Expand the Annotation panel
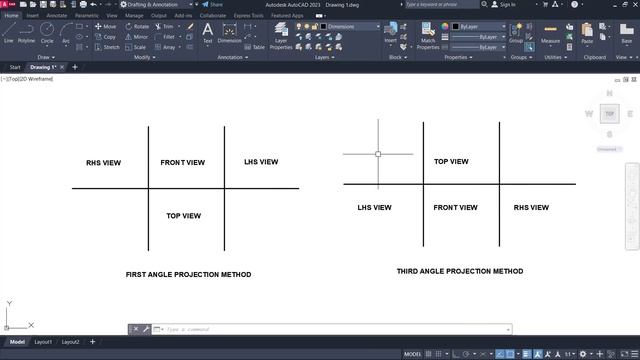 pyautogui.click(x=233, y=58)
